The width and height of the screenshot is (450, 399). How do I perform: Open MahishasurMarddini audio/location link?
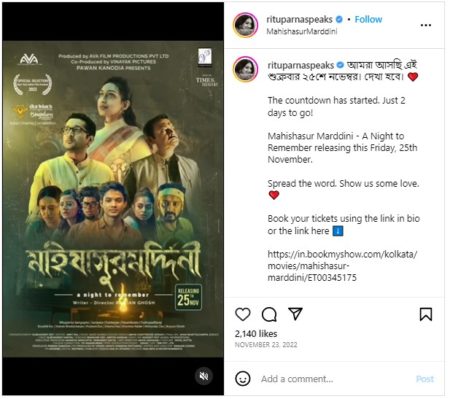click(x=302, y=31)
